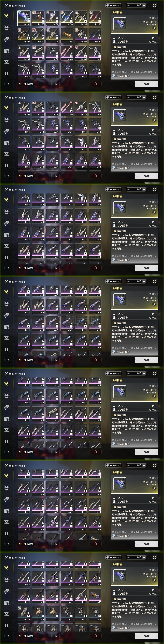The height and width of the screenshot is (644, 164).
Task: Click the plus button beside 449 in topmost panel
Action: (x=144, y=5)
